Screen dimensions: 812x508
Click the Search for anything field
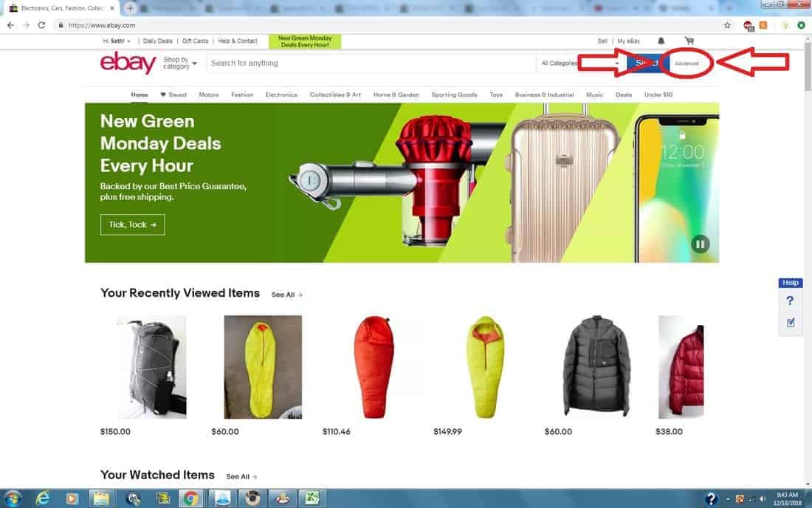(371, 63)
